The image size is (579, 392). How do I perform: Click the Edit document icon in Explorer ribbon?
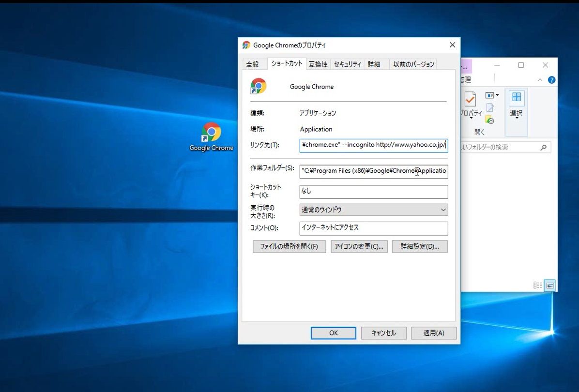point(489,108)
